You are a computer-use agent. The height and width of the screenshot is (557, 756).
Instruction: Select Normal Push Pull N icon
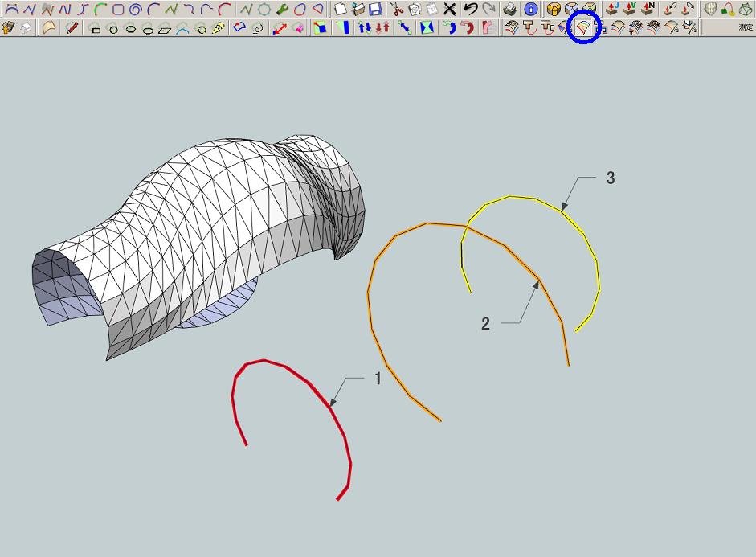(648, 9)
